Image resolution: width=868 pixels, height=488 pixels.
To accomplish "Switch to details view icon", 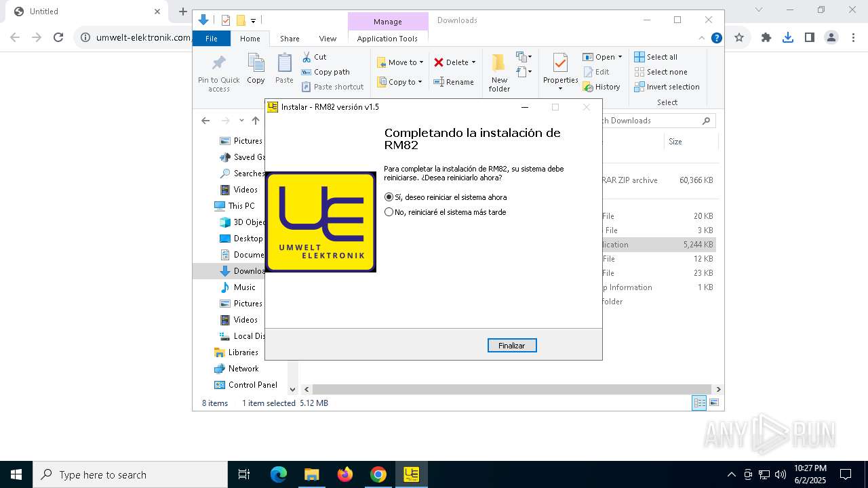I will [699, 403].
